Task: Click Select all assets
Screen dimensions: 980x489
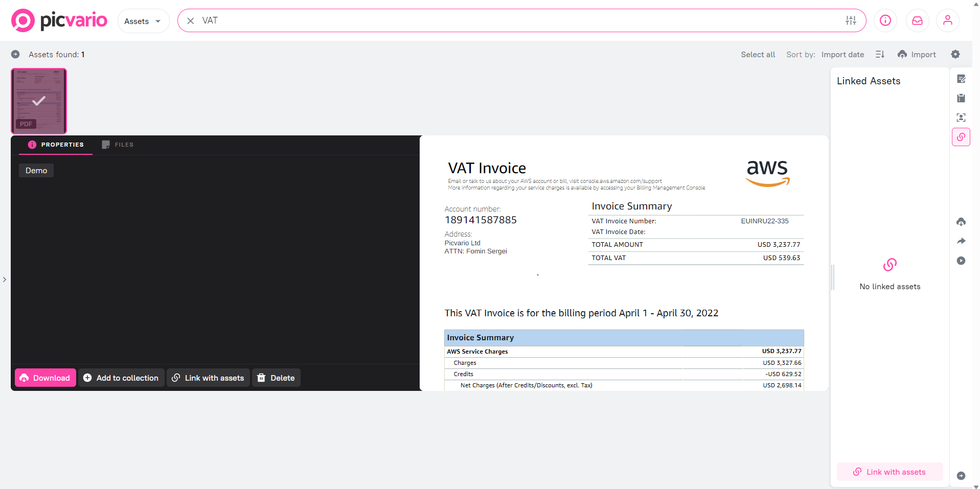Action: point(758,55)
